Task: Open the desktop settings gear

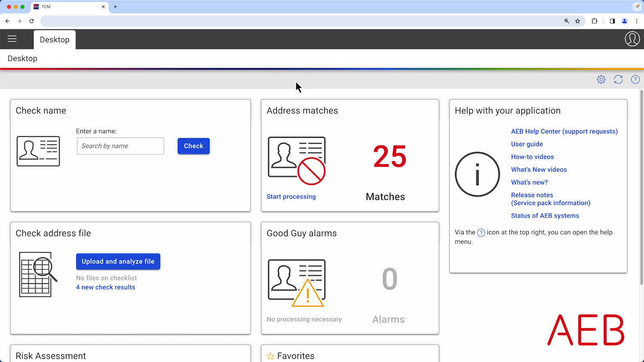Action: coord(601,79)
